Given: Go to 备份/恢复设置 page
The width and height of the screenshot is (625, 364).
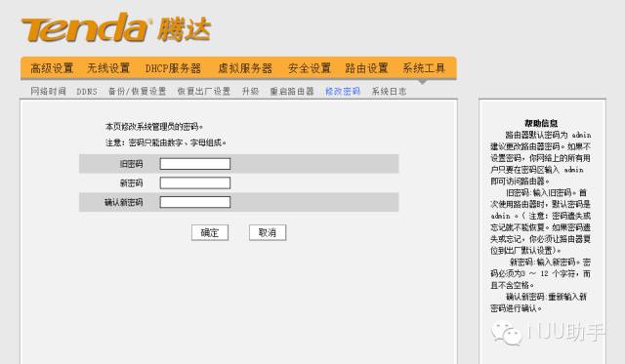Looking at the screenshot, I should [x=137, y=91].
